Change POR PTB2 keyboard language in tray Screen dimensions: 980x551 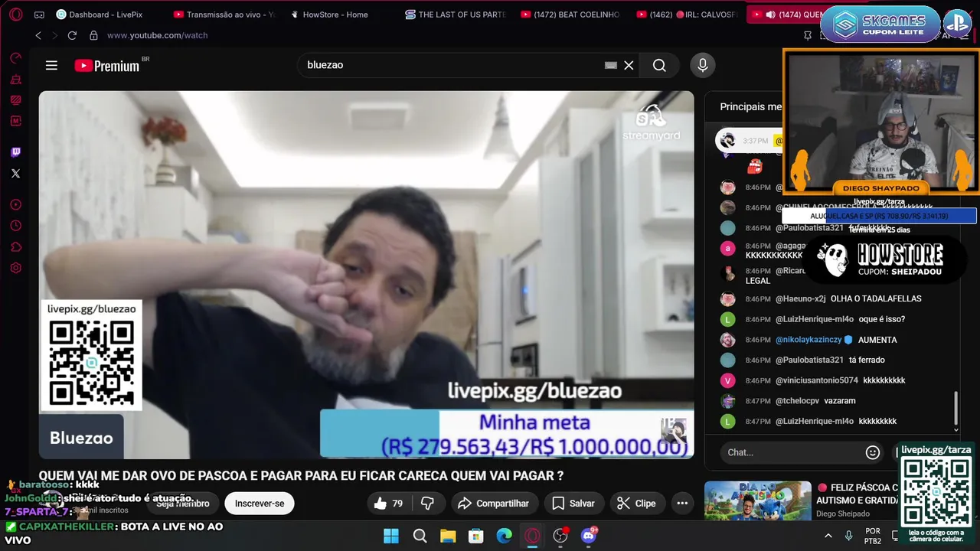click(873, 536)
